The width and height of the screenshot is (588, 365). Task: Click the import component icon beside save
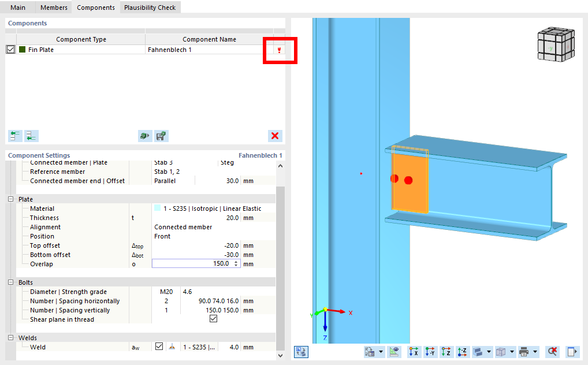click(x=144, y=136)
